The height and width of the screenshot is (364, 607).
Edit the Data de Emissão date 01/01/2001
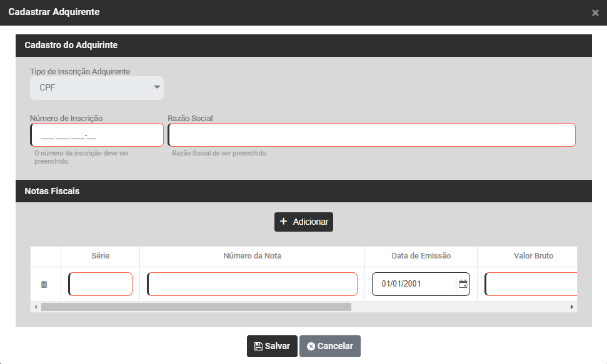pos(413,284)
